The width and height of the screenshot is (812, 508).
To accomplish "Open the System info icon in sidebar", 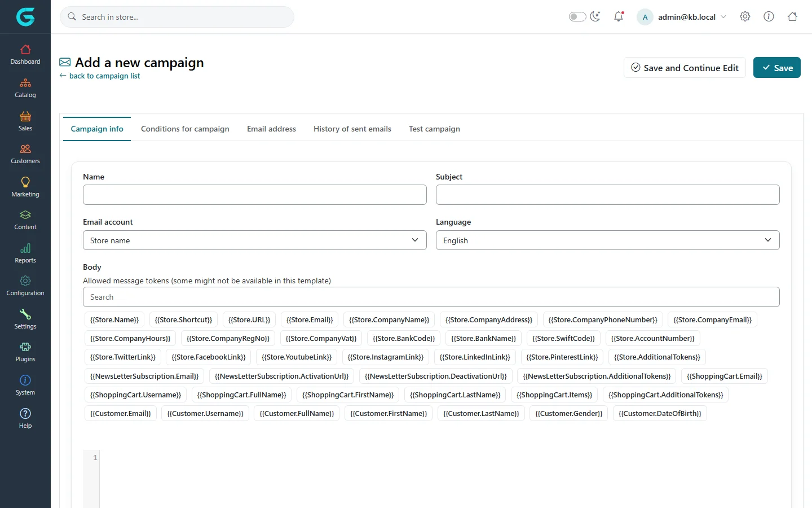I will point(25,380).
